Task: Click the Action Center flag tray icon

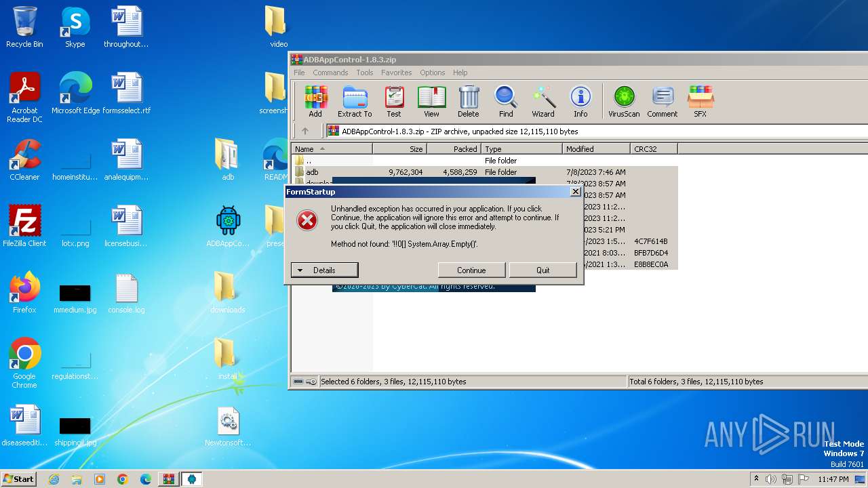Action: pyautogui.click(x=803, y=479)
